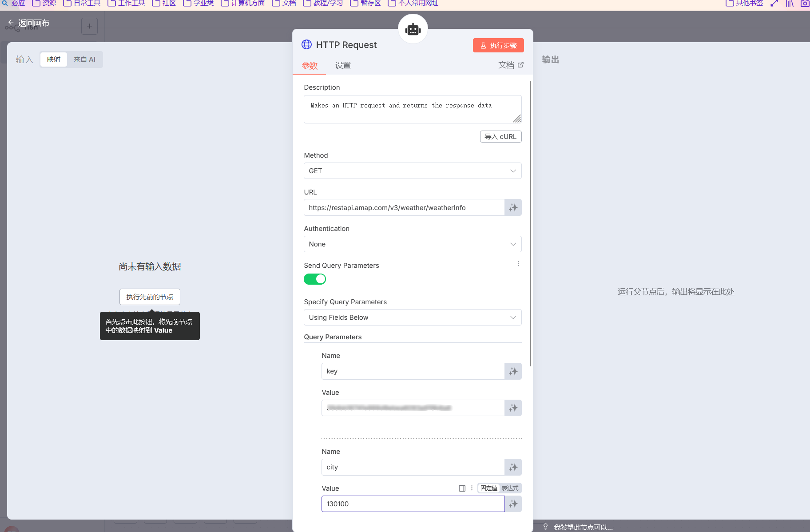Disable the Send Query Parameters toggle
810x532 pixels.
(314, 279)
